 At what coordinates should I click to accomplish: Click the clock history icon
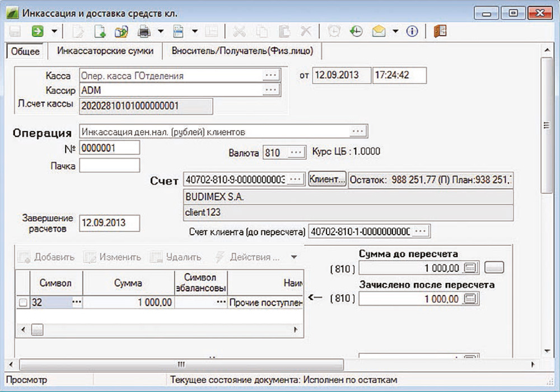(356, 31)
